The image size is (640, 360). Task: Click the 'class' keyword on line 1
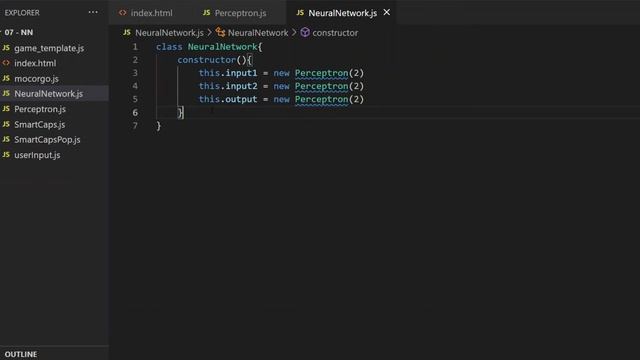(169, 47)
